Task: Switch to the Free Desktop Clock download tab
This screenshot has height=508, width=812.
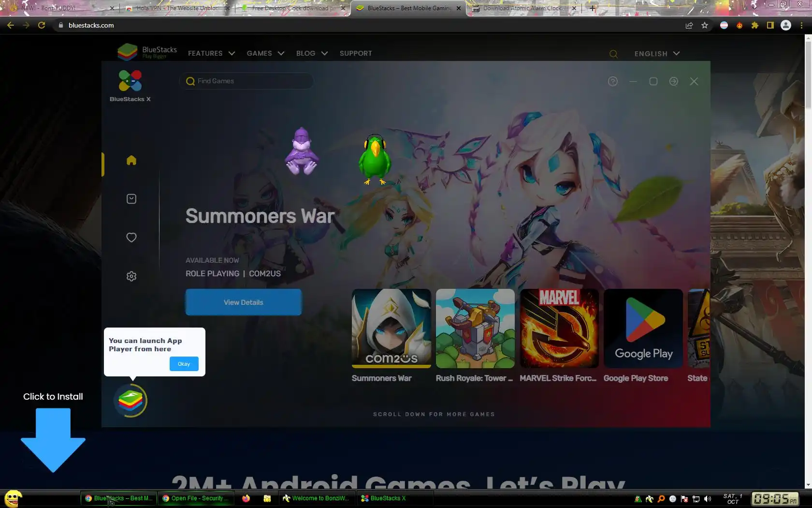Action: point(292,8)
